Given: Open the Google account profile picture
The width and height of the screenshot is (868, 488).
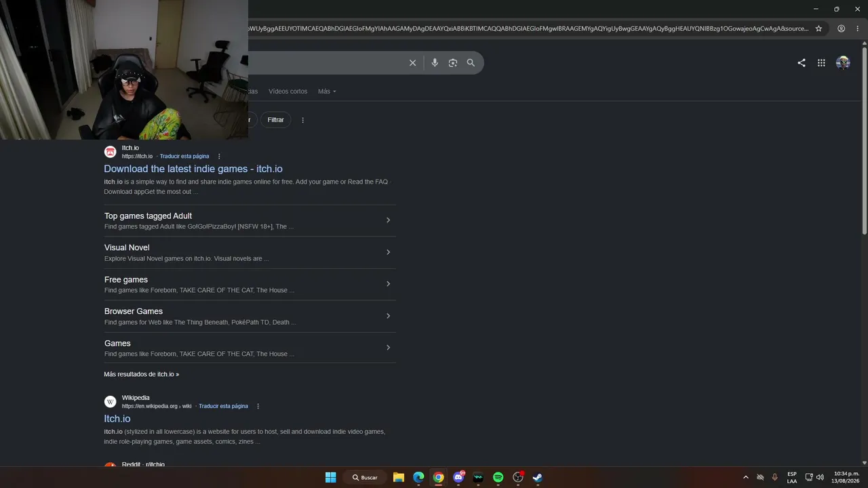Looking at the screenshot, I should (x=843, y=63).
